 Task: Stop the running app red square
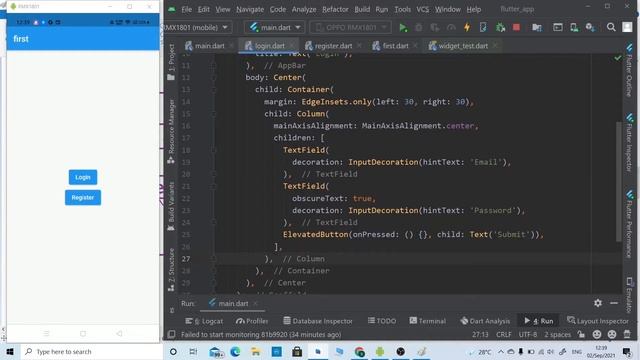[x=516, y=27]
